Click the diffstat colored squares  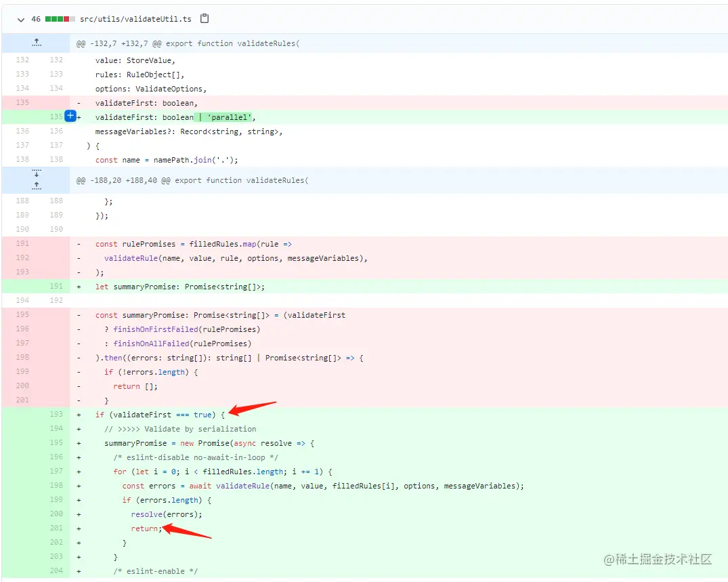[x=60, y=19]
